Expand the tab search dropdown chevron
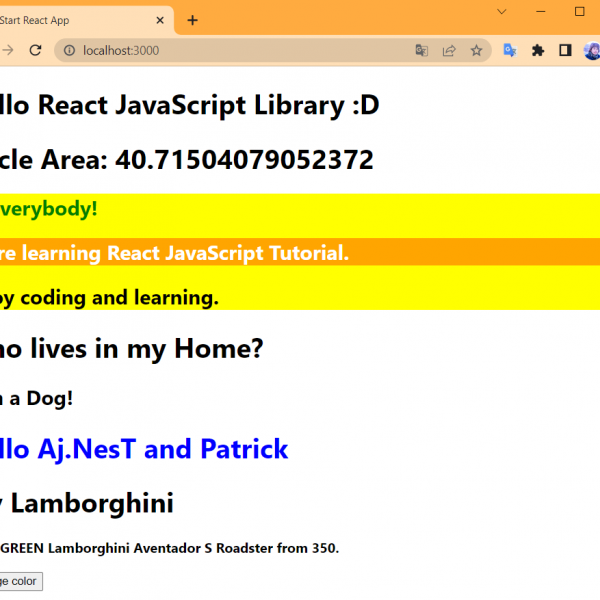This screenshot has width=600, height=600. pyautogui.click(x=502, y=12)
